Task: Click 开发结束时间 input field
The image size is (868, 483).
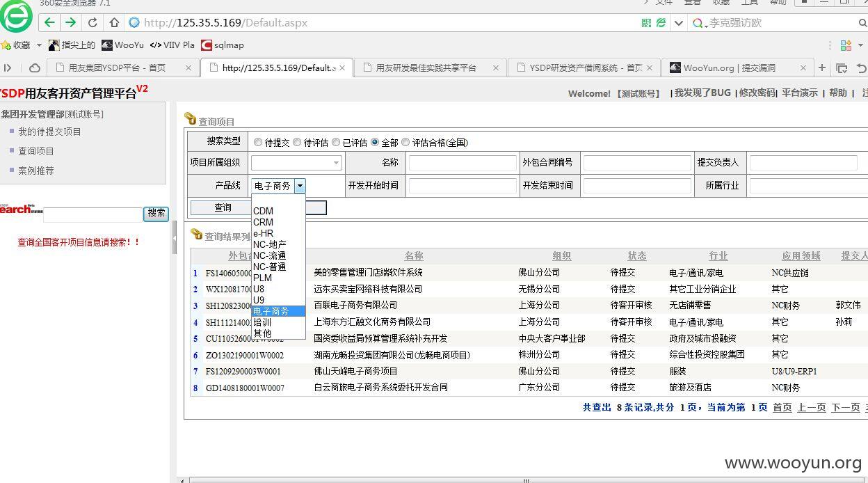Action: (637, 186)
